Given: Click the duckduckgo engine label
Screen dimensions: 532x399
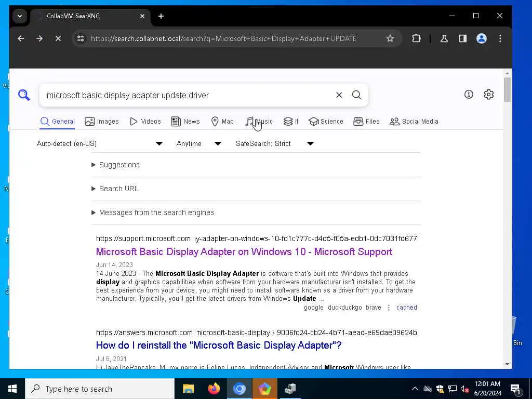Looking at the screenshot, I should [345, 308].
